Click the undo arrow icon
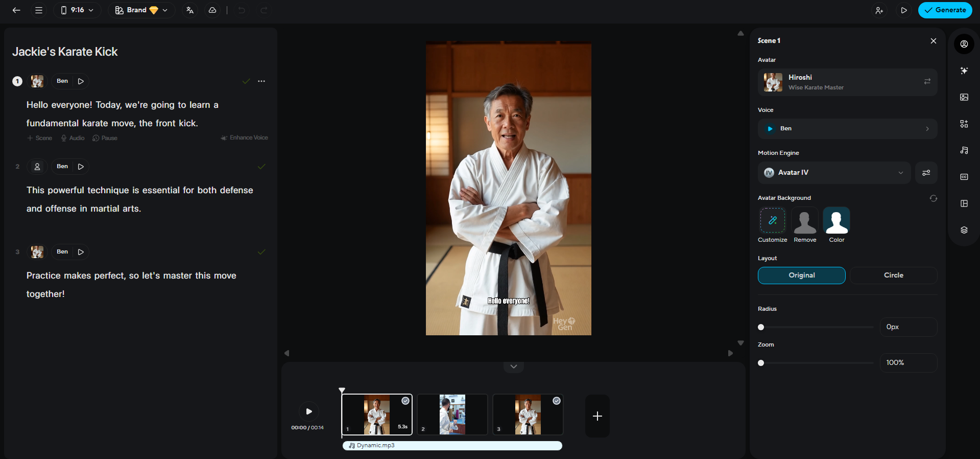Screen dimensions: 980x459 point(242,10)
